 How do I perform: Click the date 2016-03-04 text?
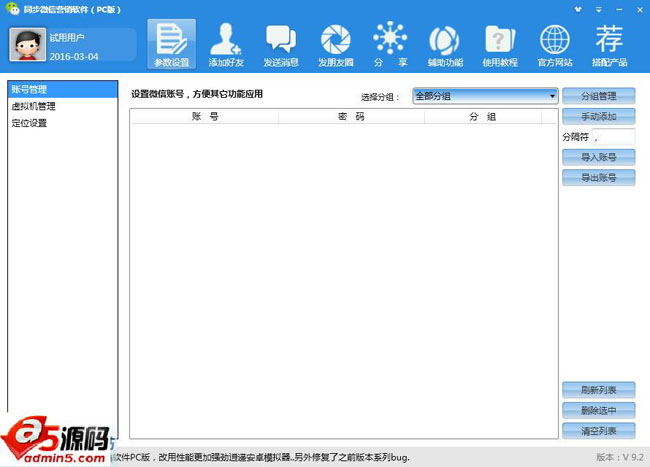coord(74,57)
